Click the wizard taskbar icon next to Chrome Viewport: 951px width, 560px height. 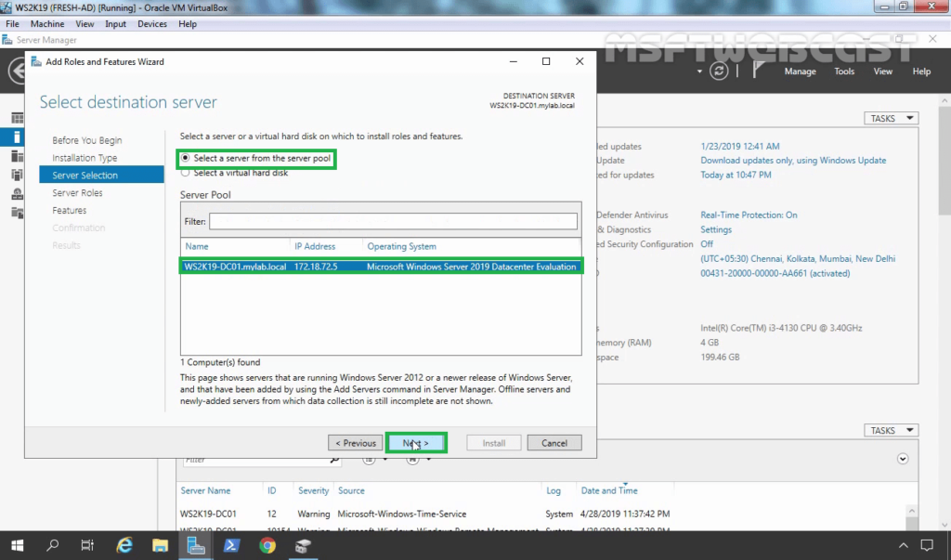click(303, 545)
